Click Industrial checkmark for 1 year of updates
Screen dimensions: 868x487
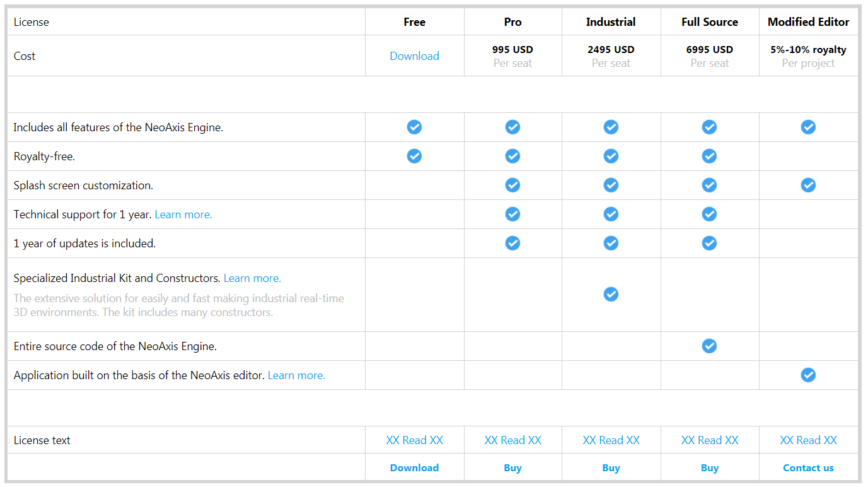click(611, 243)
